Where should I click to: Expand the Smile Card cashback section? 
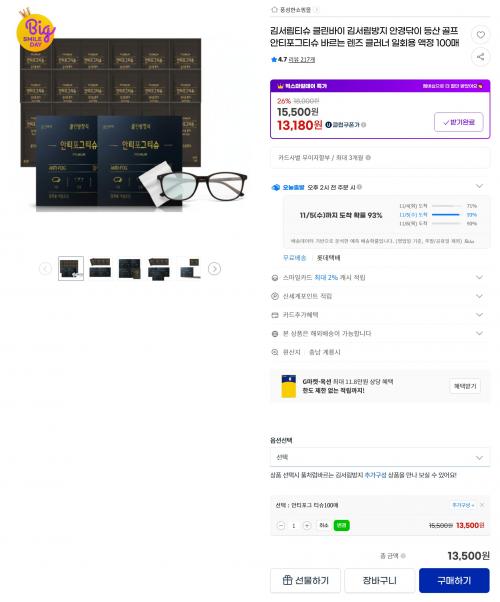point(380,277)
